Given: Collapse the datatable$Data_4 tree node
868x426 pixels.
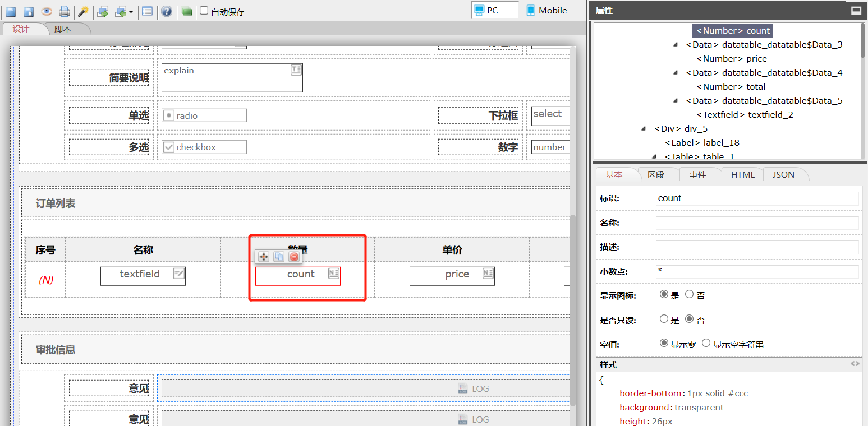Looking at the screenshot, I should click(x=676, y=73).
